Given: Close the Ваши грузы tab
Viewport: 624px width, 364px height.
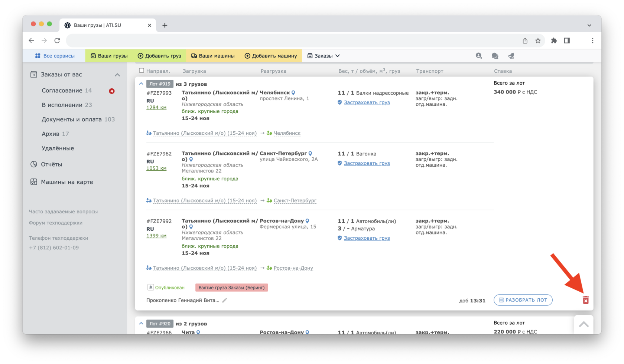Looking at the screenshot, I should coord(149,25).
